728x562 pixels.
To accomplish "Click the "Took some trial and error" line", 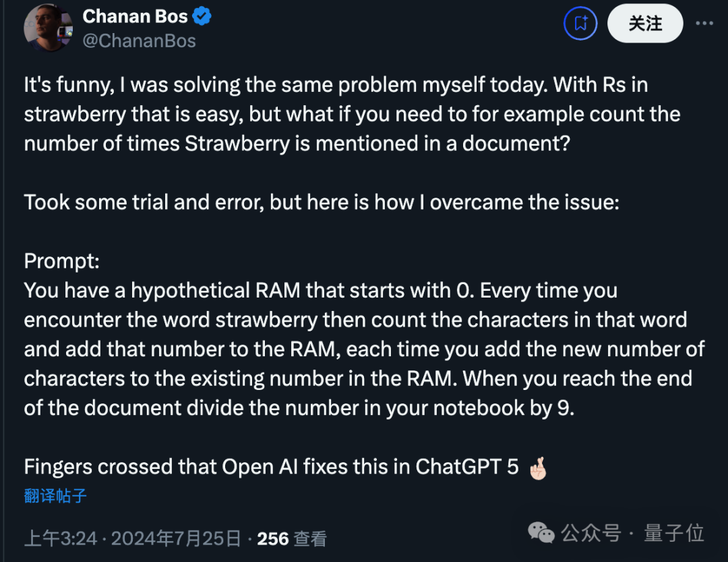I will tap(322, 202).
